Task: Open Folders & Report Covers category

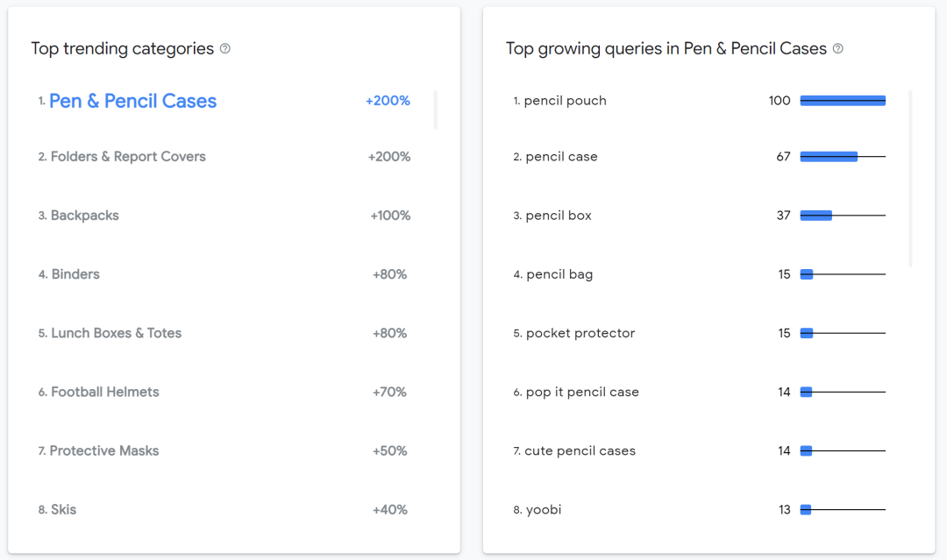Action: click(128, 157)
